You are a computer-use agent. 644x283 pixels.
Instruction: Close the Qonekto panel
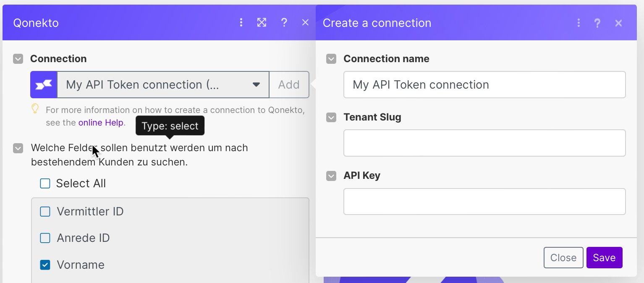coord(306,22)
